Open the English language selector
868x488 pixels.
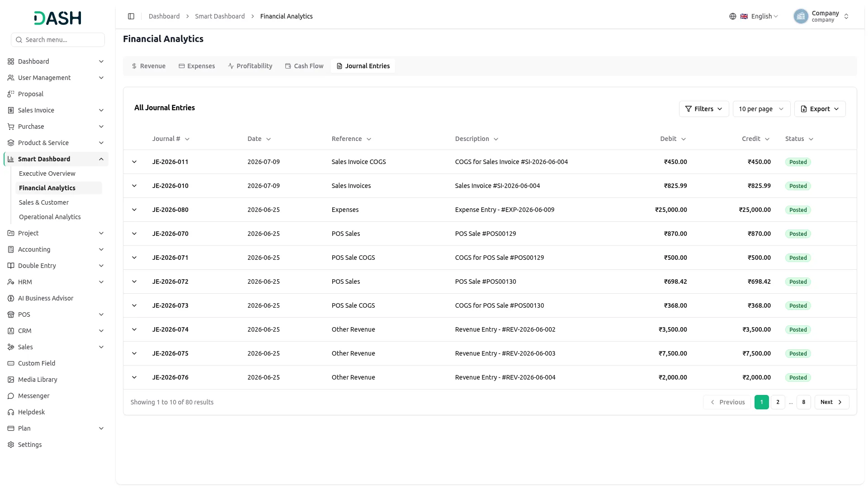pyautogui.click(x=759, y=16)
